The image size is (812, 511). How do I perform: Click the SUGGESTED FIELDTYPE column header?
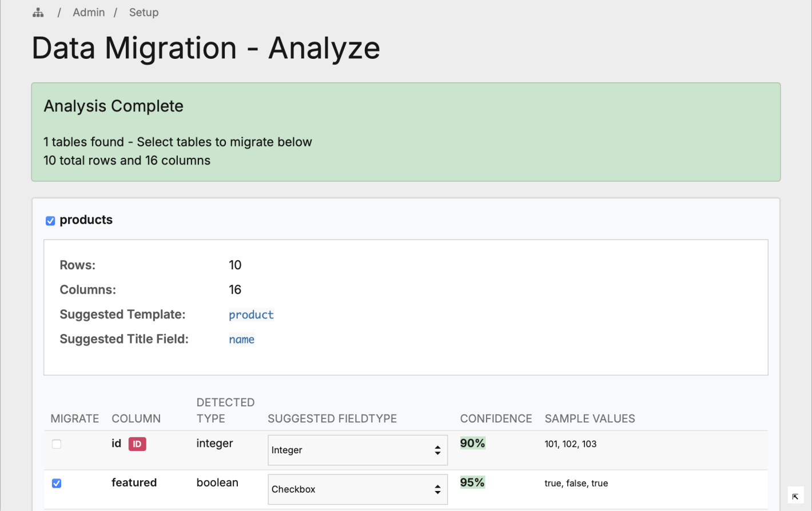pos(332,419)
